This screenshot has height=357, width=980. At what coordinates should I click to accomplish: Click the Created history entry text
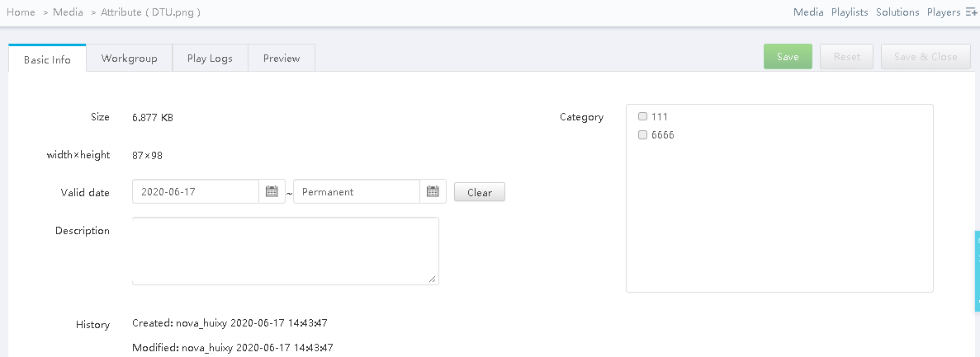coord(230,322)
